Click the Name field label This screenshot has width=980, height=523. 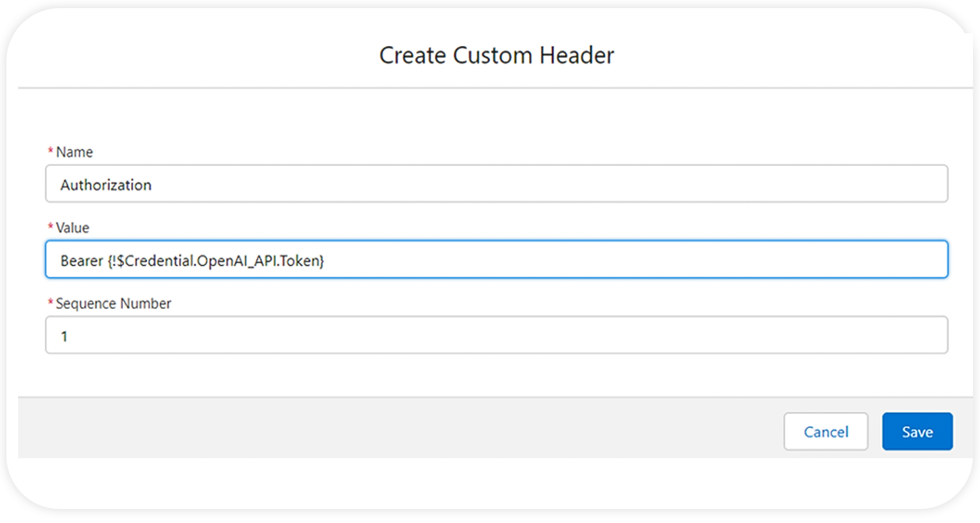click(x=74, y=152)
